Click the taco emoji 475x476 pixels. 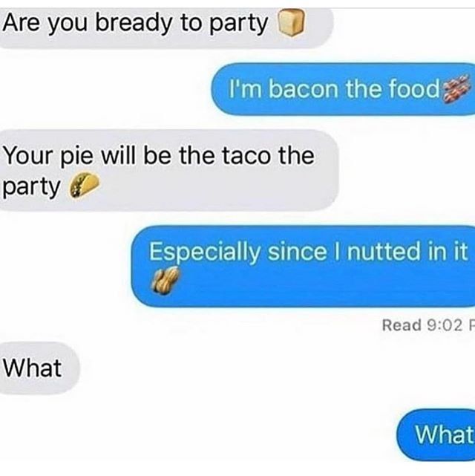click(x=85, y=185)
